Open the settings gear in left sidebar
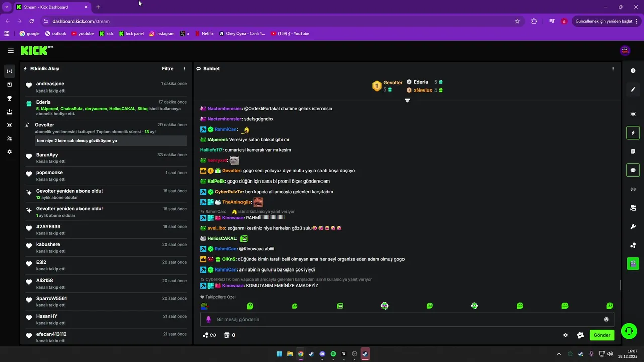644x362 pixels. tap(9, 152)
